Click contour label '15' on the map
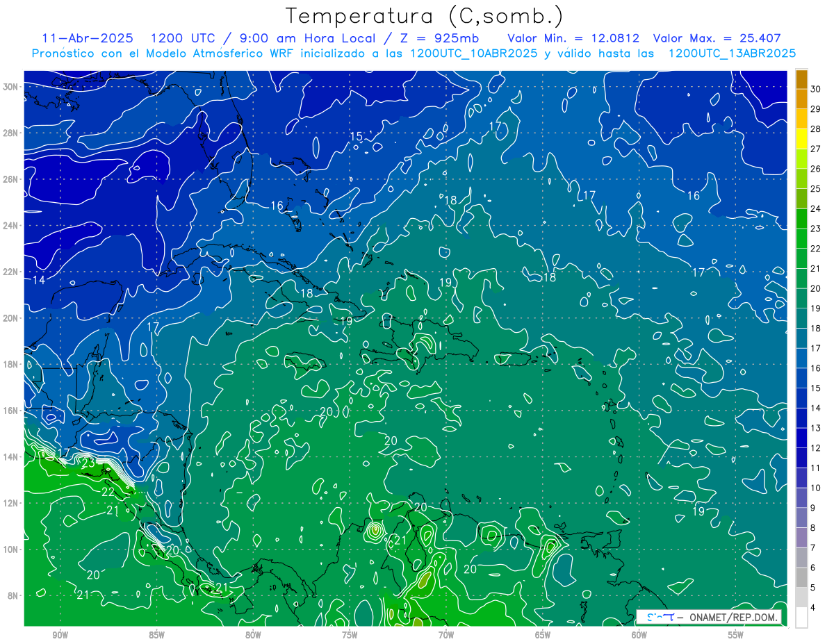This screenshot has width=834, height=644. coord(356,136)
